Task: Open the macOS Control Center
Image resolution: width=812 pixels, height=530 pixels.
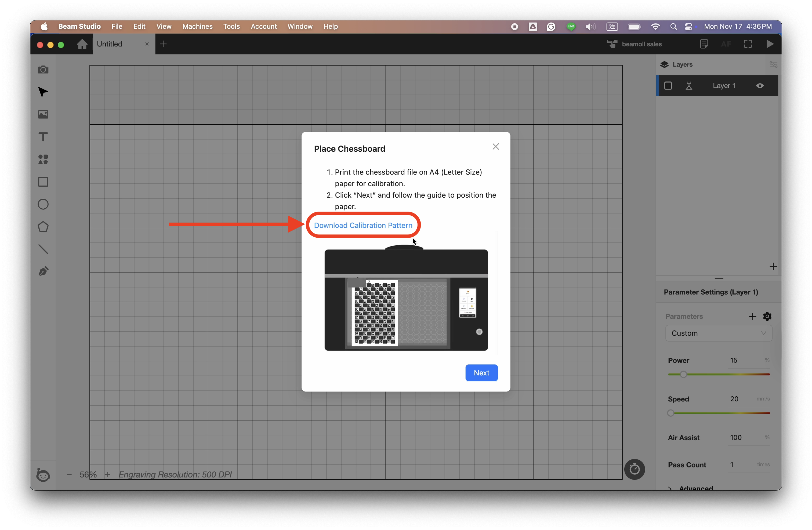Action: 688,26
